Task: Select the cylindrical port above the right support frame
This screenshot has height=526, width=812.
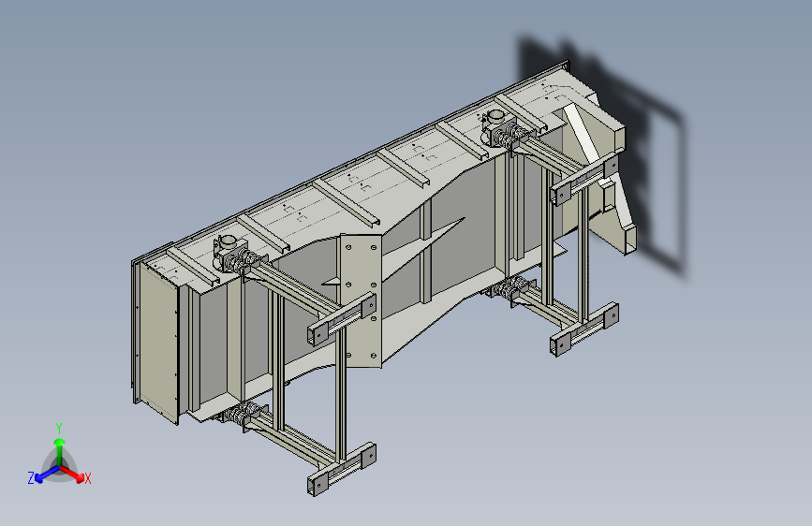Action: pos(496,116)
